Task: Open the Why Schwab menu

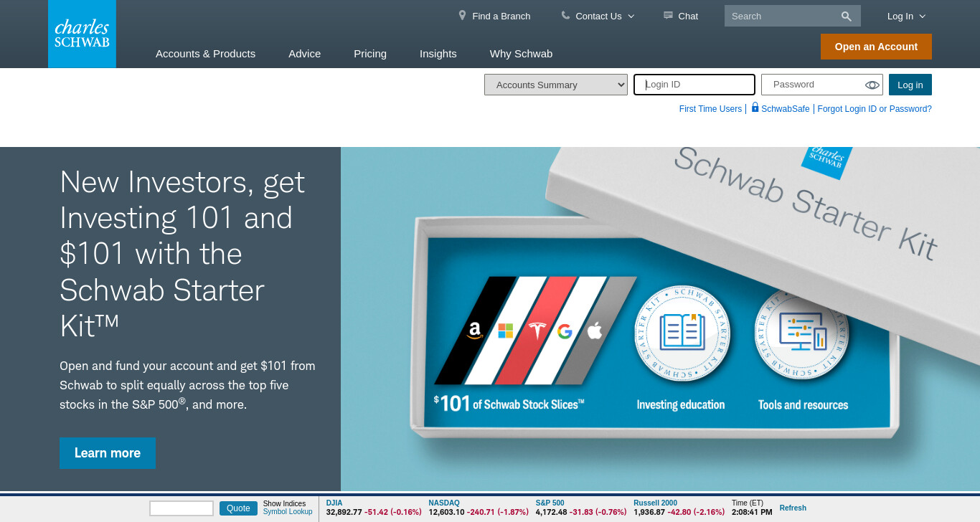Action: (x=521, y=53)
